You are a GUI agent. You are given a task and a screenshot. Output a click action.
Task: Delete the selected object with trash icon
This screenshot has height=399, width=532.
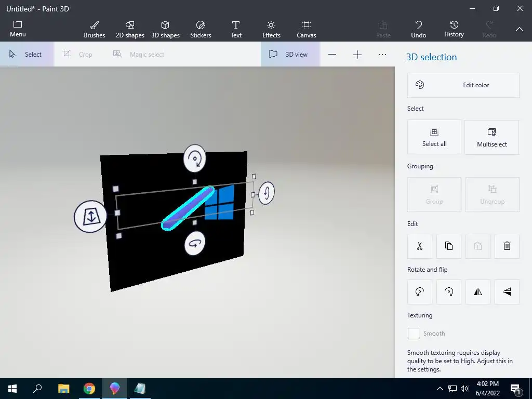point(507,246)
